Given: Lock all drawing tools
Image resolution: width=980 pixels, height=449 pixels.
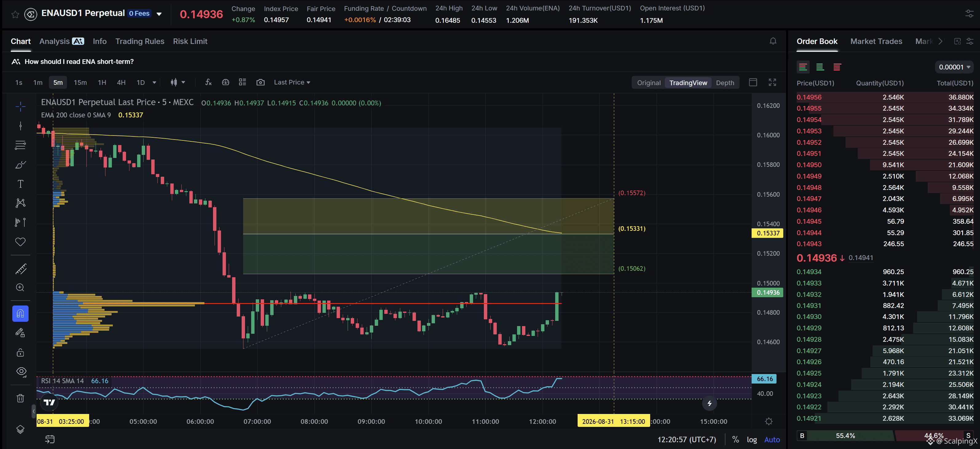Looking at the screenshot, I should point(21,353).
